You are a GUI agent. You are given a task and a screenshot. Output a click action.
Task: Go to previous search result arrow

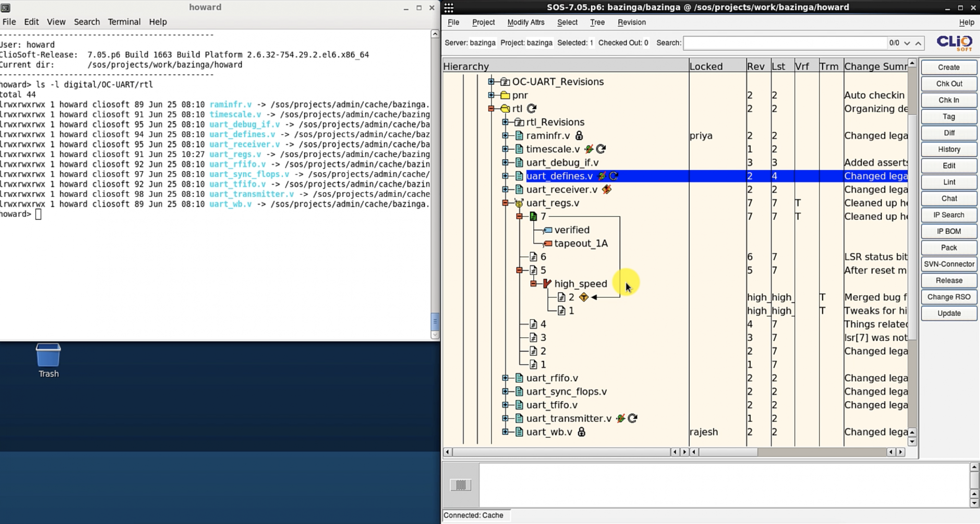(918, 43)
